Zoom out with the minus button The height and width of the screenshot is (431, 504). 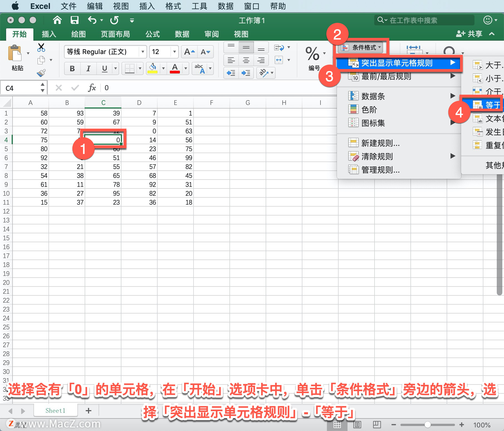click(393, 425)
